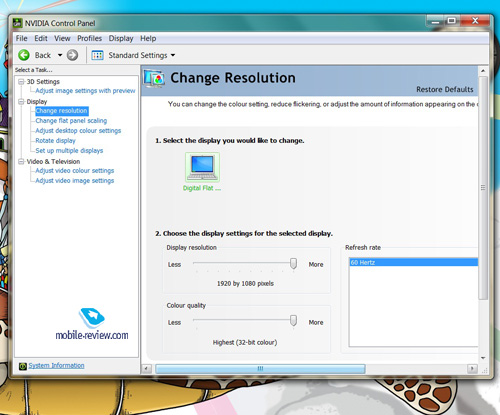Click the horizontal scrollbar left arrow
The width and height of the screenshot is (500, 415).
tap(146, 369)
